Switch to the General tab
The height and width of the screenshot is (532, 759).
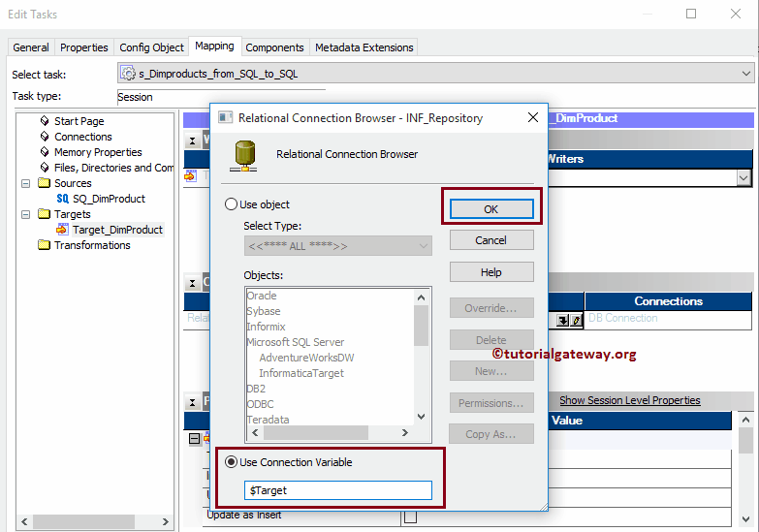31,47
